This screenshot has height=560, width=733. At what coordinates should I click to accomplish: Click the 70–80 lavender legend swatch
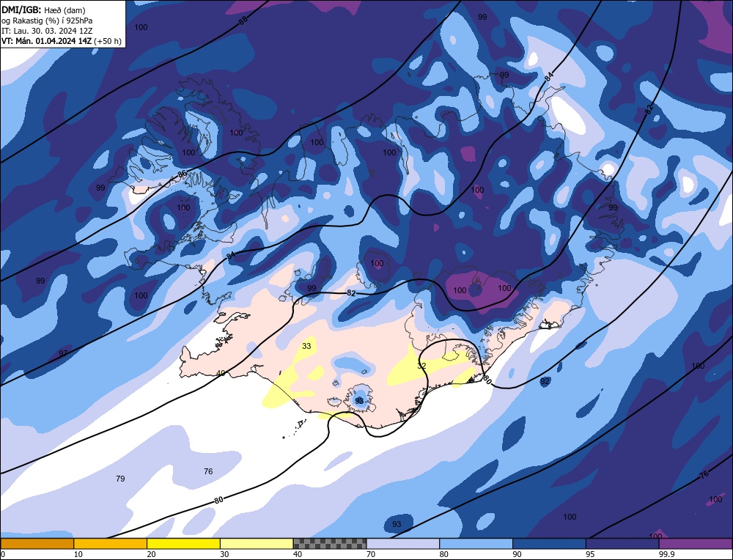click(403, 543)
